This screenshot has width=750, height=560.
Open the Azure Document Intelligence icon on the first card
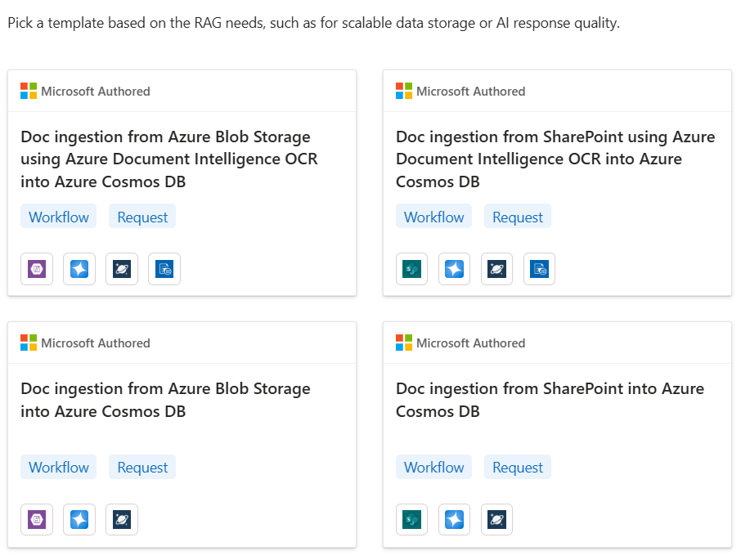[164, 268]
